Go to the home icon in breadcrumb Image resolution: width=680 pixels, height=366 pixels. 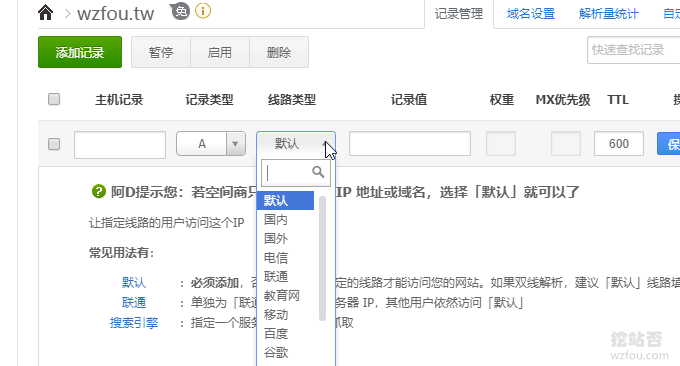45,13
